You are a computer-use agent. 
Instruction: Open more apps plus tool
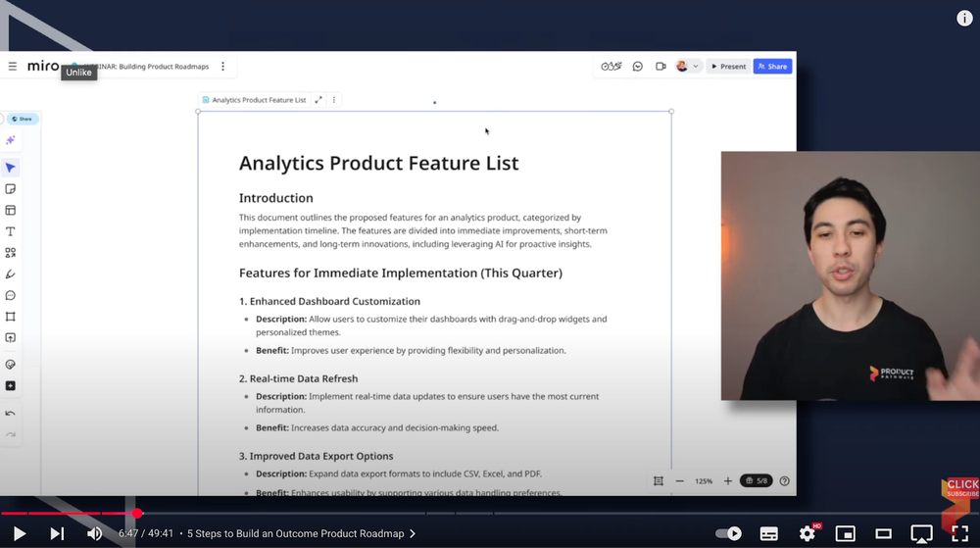pyautogui.click(x=11, y=386)
